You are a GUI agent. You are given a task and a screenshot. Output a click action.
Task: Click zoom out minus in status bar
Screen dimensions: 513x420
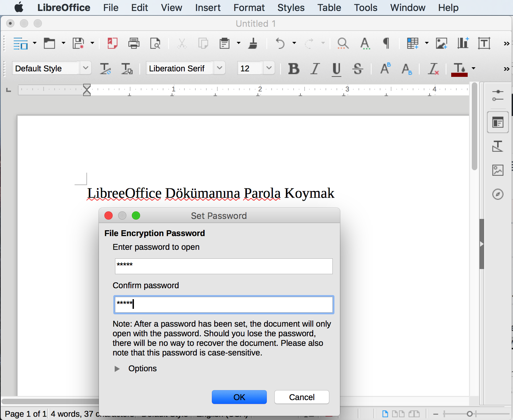click(x=436, y=414)
